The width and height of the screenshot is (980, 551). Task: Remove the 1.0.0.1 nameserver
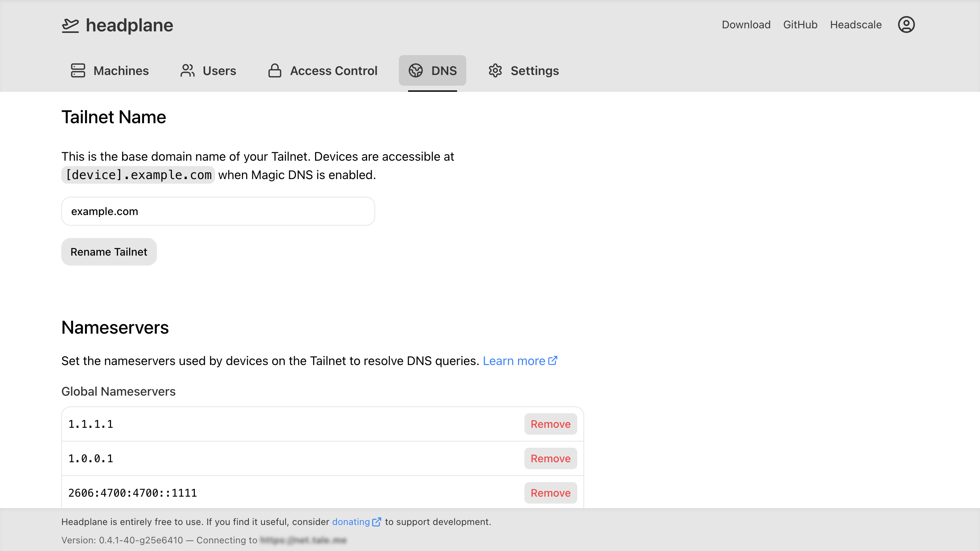click(x=550, y=458)
